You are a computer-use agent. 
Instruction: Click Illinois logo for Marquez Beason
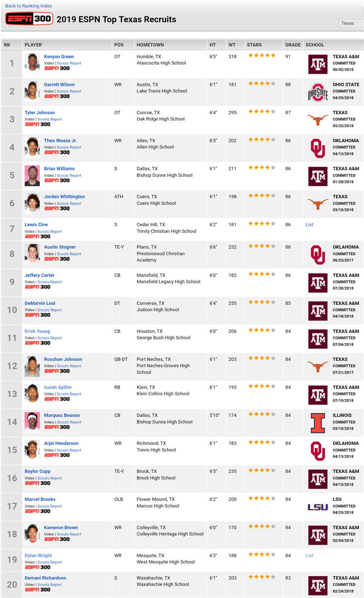[318, 423]
